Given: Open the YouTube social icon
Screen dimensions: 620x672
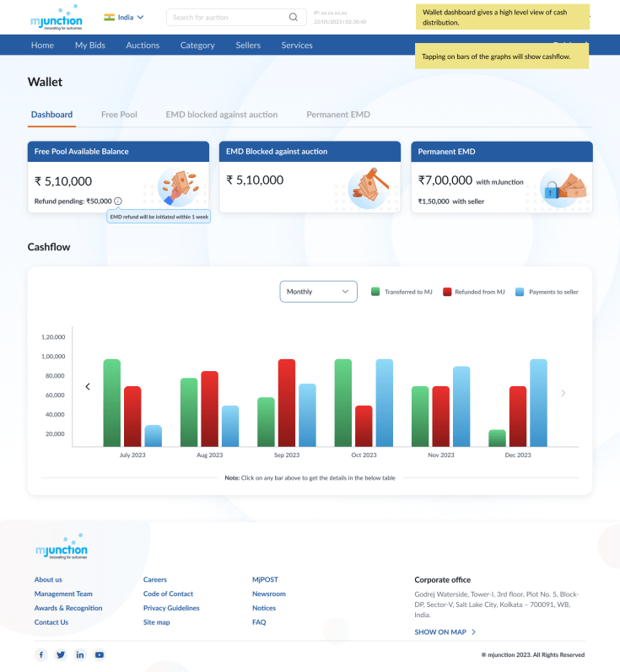Looking at the screenshot, I should 100,654.
